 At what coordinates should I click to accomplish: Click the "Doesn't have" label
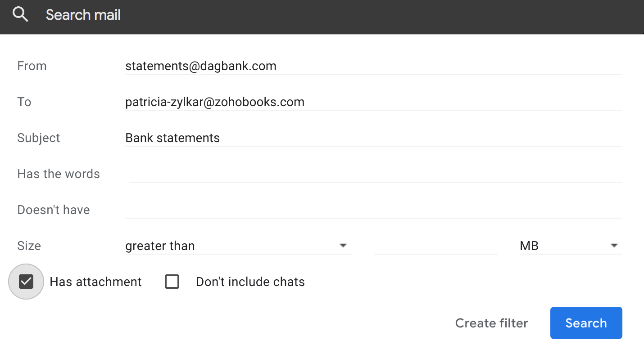[54, 210]
